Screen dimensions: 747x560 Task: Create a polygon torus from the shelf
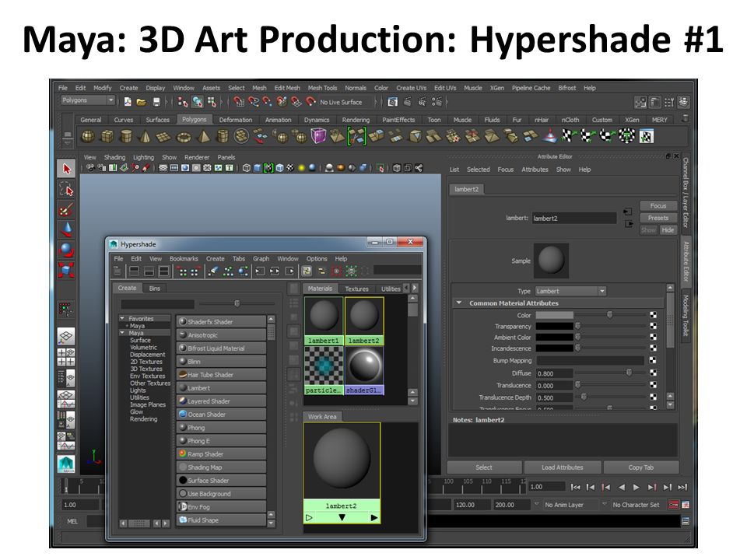pos(184,138)
